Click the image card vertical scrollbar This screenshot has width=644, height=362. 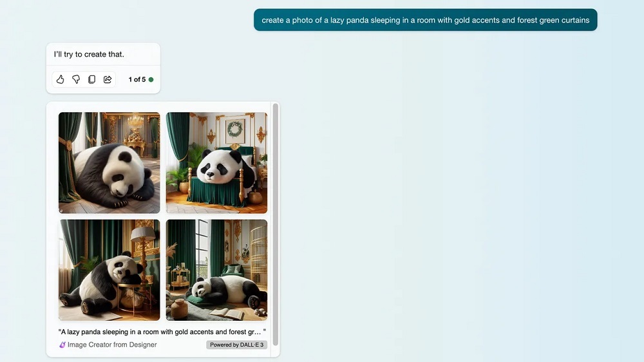pos(276,224)
